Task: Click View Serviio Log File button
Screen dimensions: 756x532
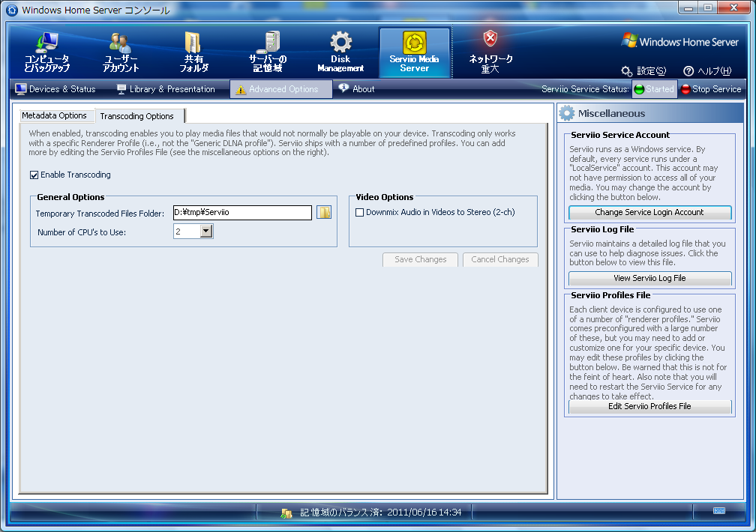Action: pos(649,279)
